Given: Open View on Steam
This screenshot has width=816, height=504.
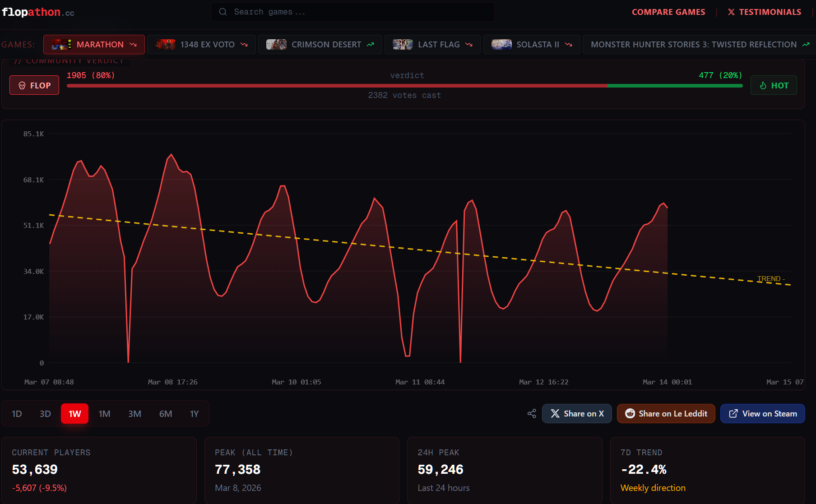Looking at the screenshot, I should tap(763, 414).
